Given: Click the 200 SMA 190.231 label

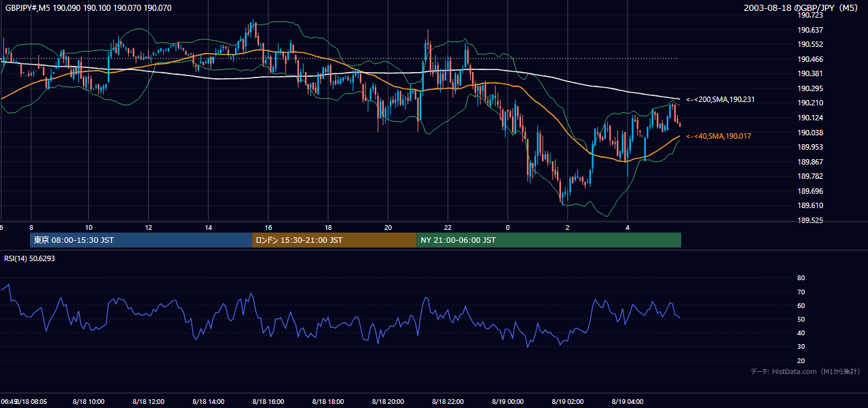Looking at the screenshot, I should [x=720, y=100].
